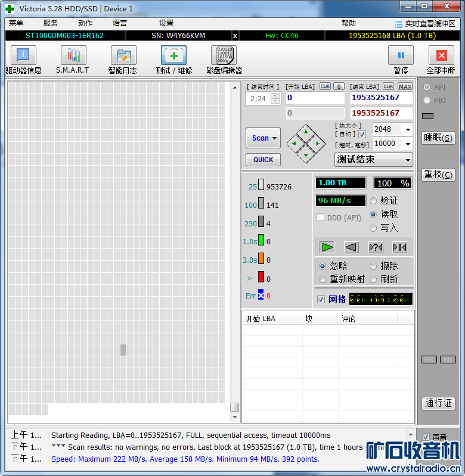This screenshot has width=465, height=476.
Task: Select the read (读取) radio button
Action: (x=373, y=214)
